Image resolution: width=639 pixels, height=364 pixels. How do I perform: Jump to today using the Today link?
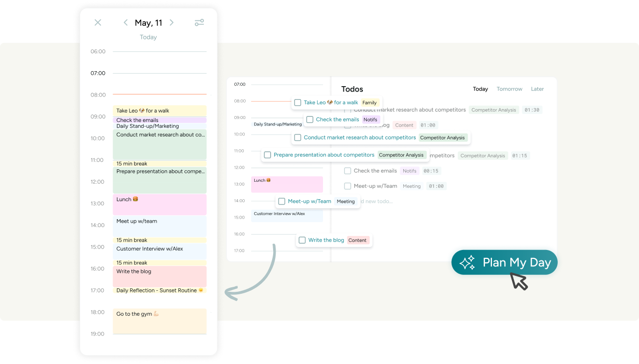point(148,37)
